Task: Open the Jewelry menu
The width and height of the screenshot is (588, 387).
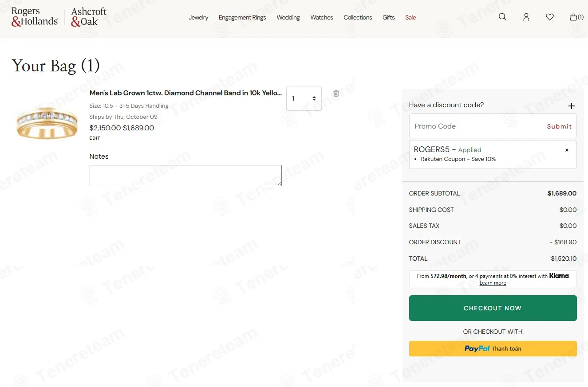Action: pyautogui.click(x=198, y=18)
